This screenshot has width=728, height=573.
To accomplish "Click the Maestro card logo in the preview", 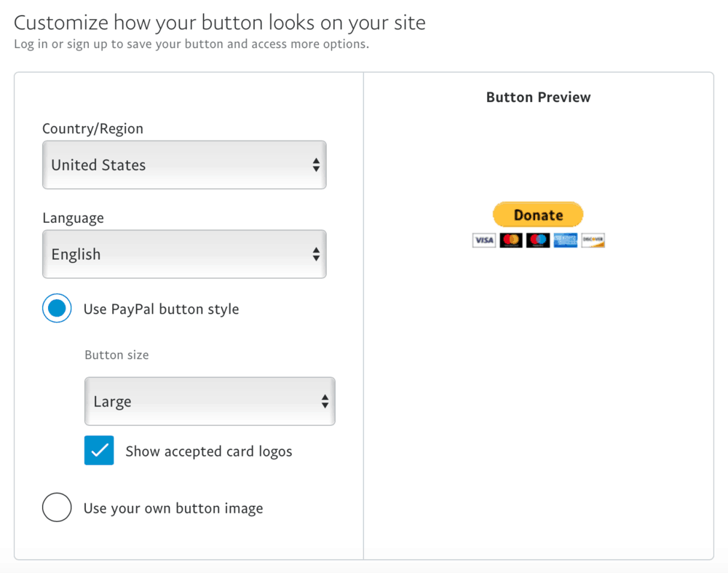I will [x=538, y=240].
